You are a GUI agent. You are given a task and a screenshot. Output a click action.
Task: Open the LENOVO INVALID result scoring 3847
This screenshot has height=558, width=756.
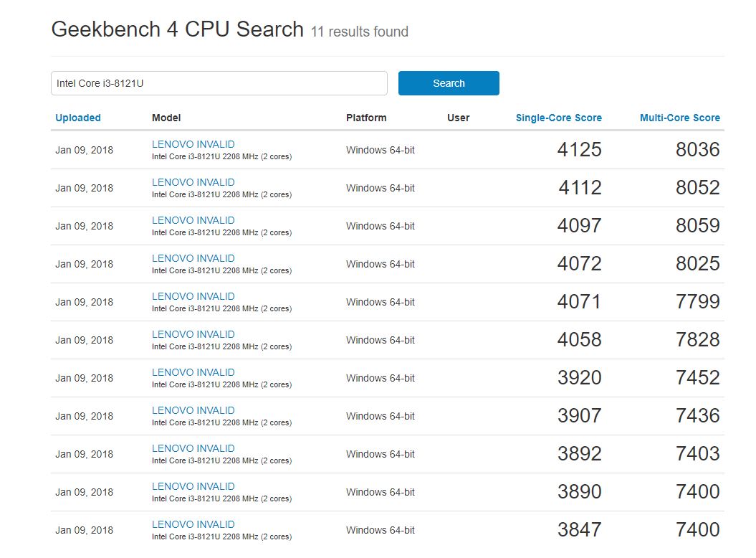pyautogui.click(x=193, y=524)
